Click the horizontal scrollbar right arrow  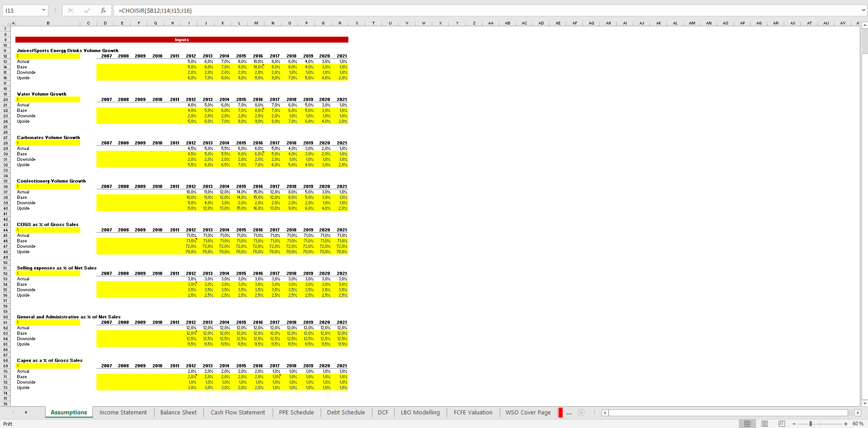click(858, 413)
